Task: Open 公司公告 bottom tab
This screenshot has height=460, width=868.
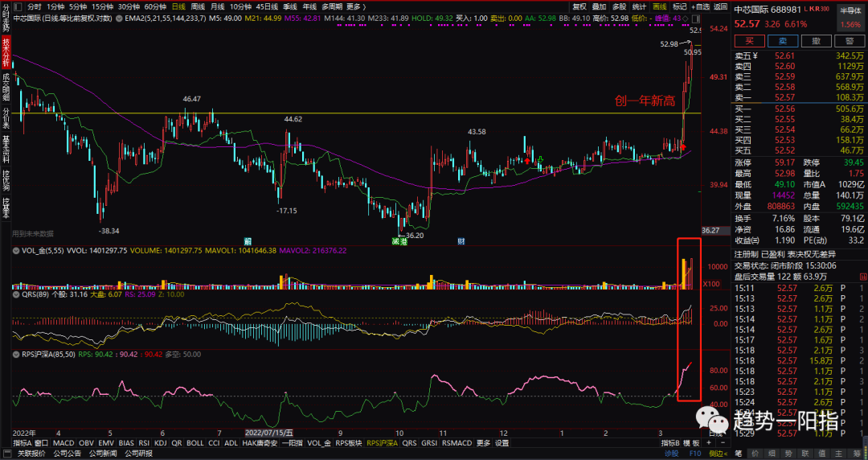Action: [x=67, y=454]
